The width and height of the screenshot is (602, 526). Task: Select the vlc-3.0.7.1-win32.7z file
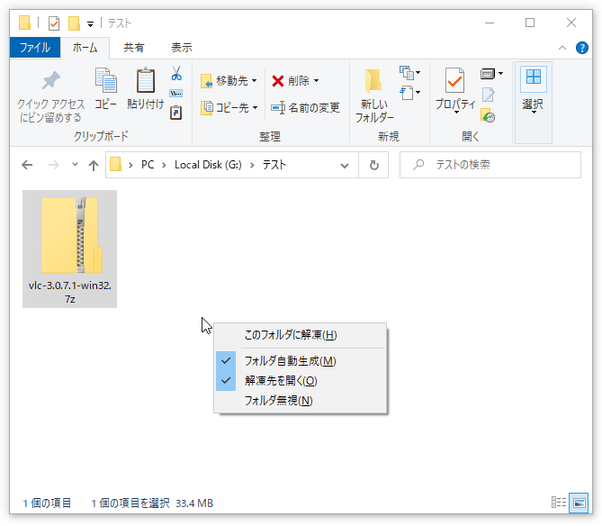coord(69,249)
